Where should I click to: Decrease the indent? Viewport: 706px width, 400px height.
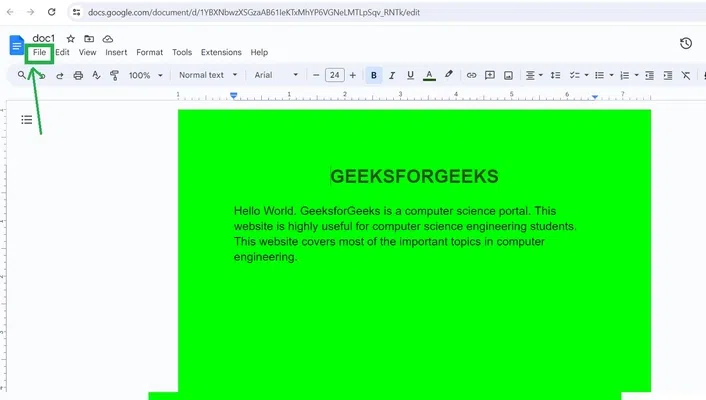point(649,75)
